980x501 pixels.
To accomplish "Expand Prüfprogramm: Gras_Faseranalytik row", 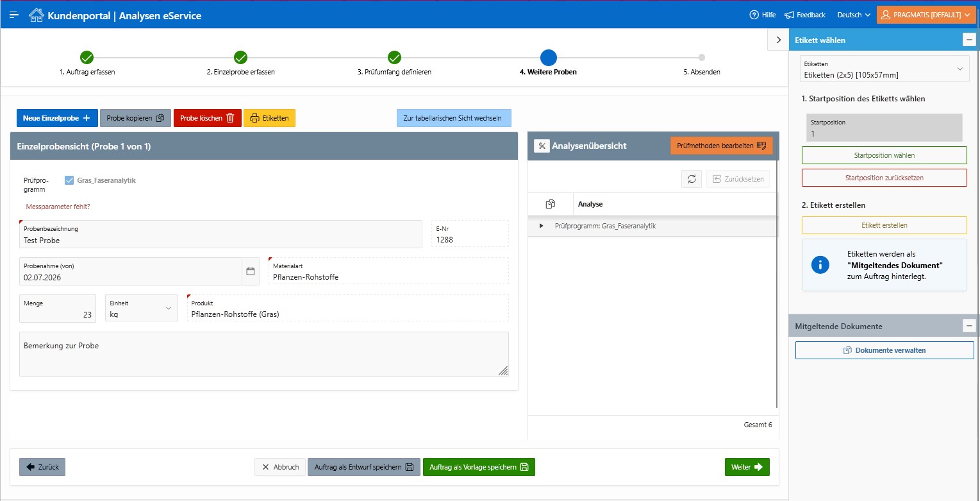I will click(542, 226).
